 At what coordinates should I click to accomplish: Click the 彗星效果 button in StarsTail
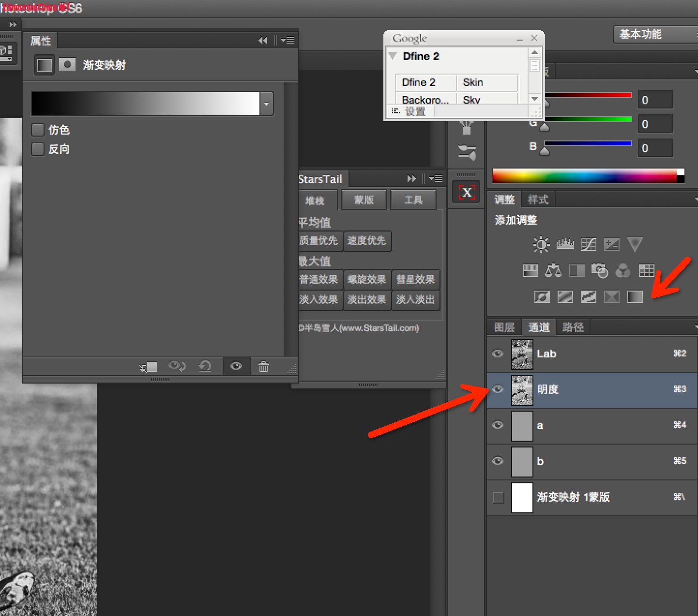[415, 279]
